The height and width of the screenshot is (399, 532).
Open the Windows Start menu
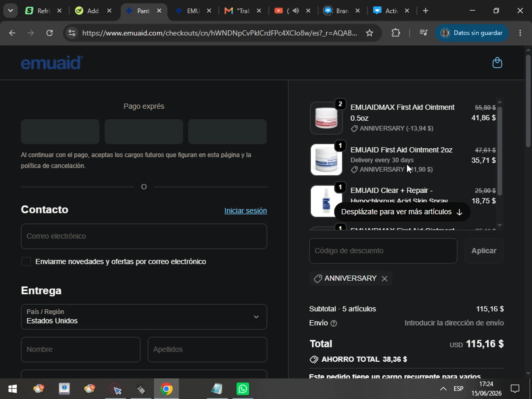tap(12, 389)
